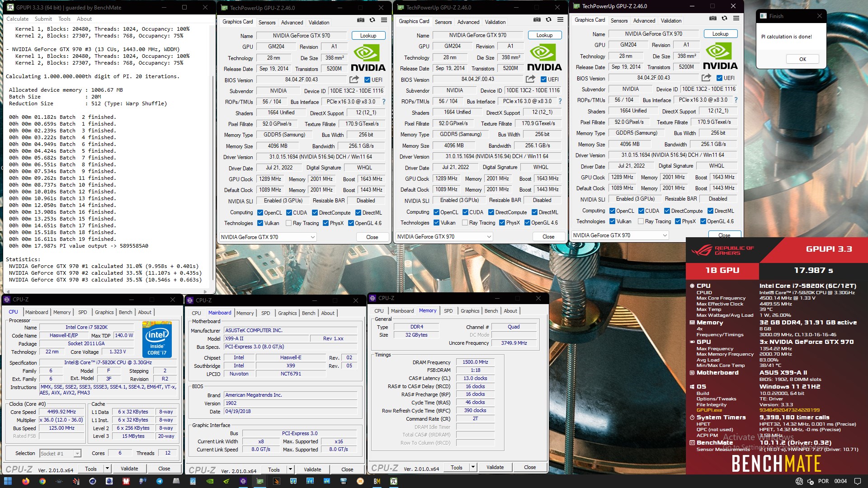868x488 pixels.
Task: Toggle OpenGL 4.6 checkbox in middle GPU-Z
Action: point(527,223)
